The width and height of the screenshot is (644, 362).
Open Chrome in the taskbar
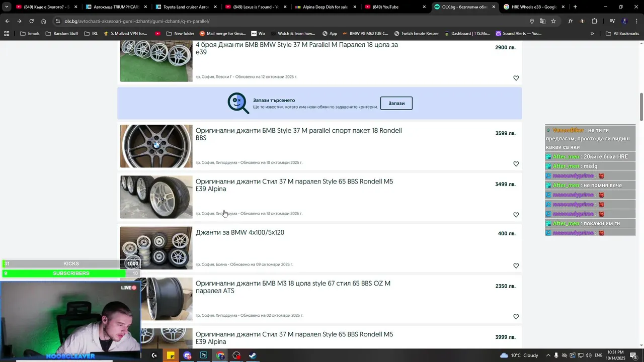point(220,355)
